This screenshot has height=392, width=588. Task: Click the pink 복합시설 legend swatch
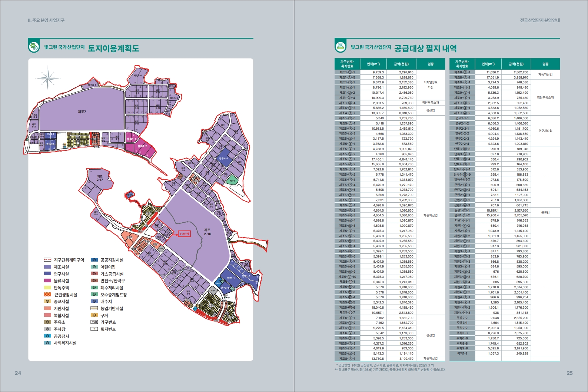pos(47,315)
